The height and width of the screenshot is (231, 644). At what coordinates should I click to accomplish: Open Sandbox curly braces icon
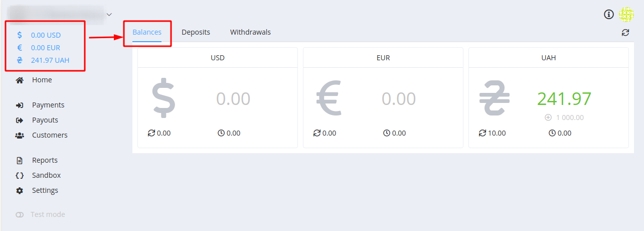(x=20, y=176)
